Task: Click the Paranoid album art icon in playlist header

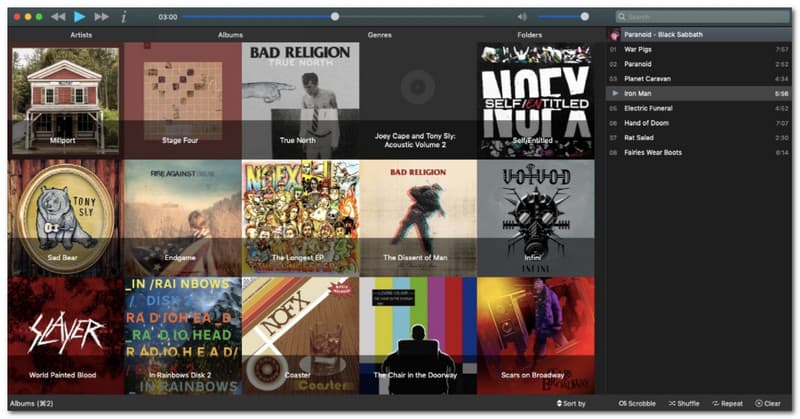Action: click(614, 35)
